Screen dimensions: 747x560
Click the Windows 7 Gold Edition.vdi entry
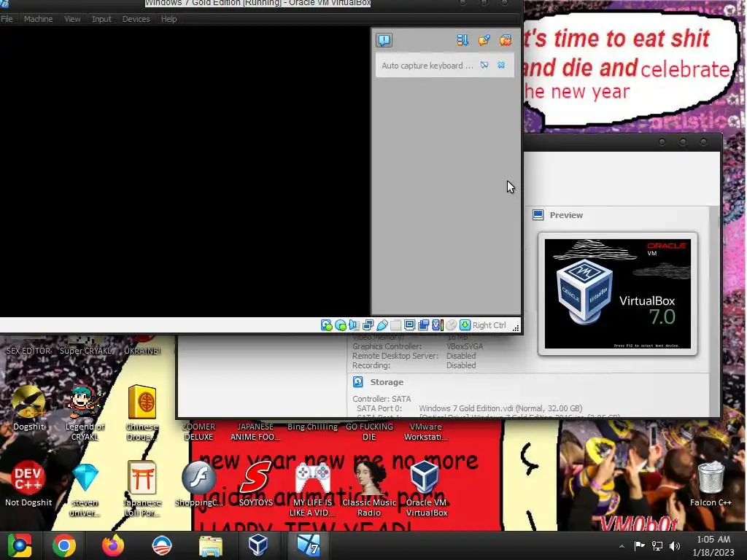click(x=500, y=408)
